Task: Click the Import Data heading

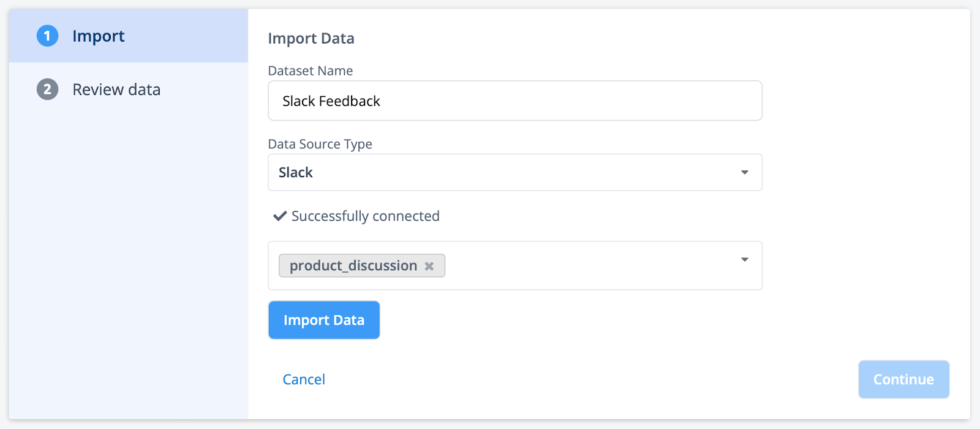Action: [x=311, y=39]
